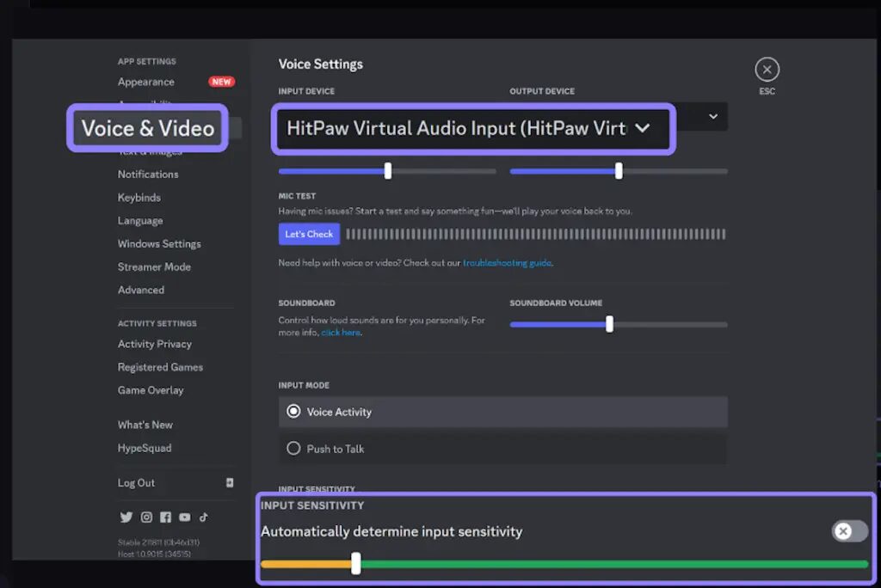Open Voice & Video settings tab

tap(147, 128)
